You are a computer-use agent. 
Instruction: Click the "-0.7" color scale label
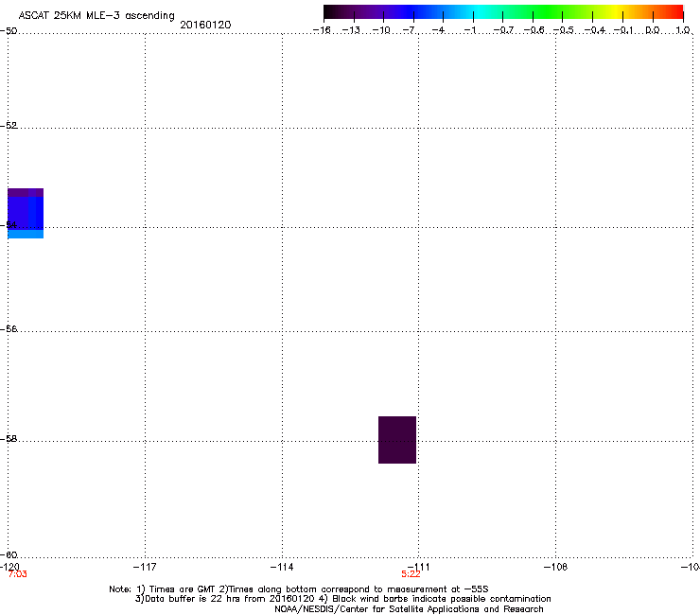point(503,30)
